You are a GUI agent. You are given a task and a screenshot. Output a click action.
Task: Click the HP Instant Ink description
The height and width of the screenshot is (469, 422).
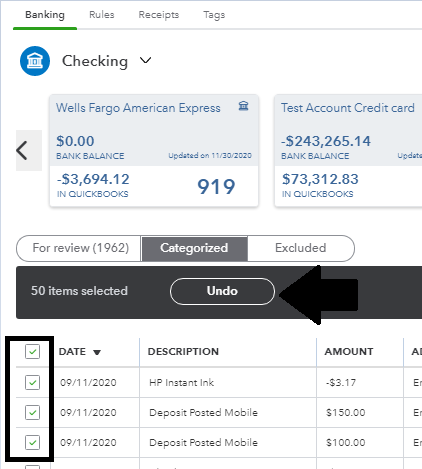pos(182,382)
